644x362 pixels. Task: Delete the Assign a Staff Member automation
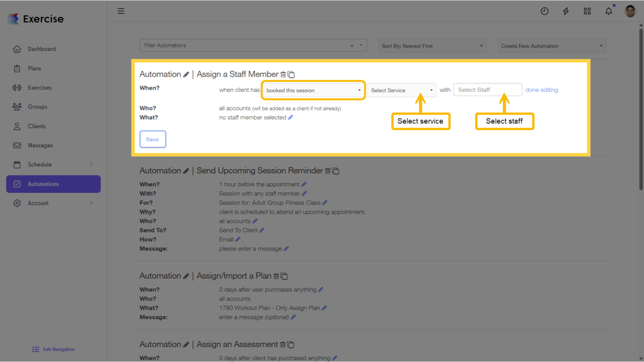click(283, 74)
